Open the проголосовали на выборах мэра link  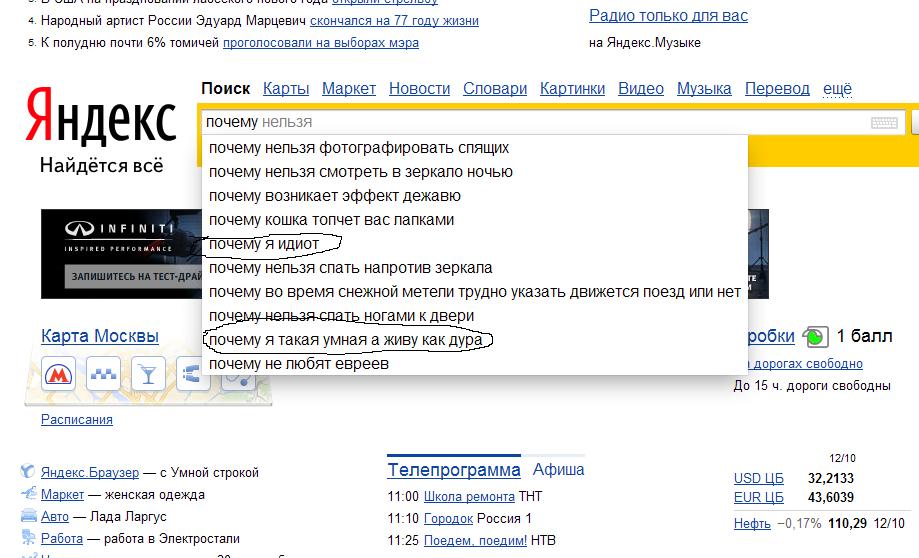pos(321,43)
